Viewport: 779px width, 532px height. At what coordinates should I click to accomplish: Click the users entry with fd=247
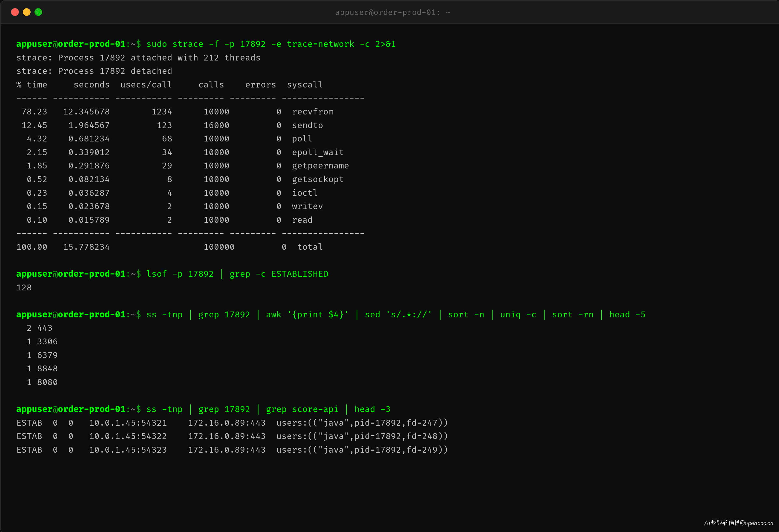[362, 423]
